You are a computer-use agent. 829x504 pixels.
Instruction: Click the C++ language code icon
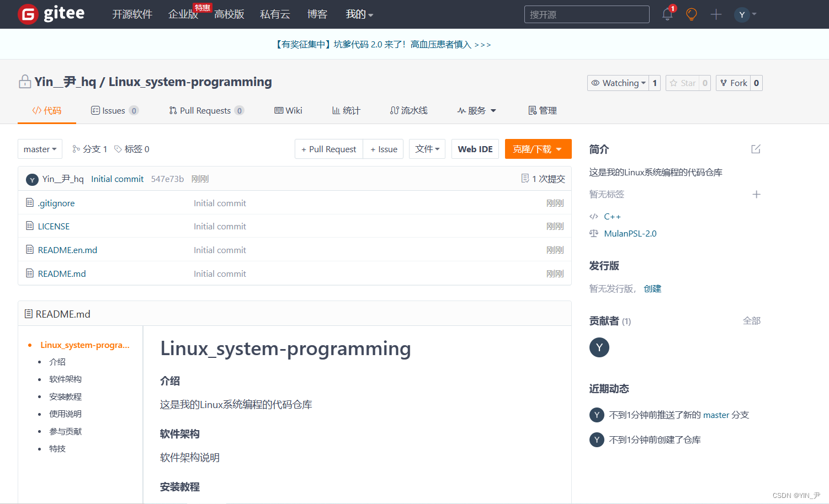[594, 217]
